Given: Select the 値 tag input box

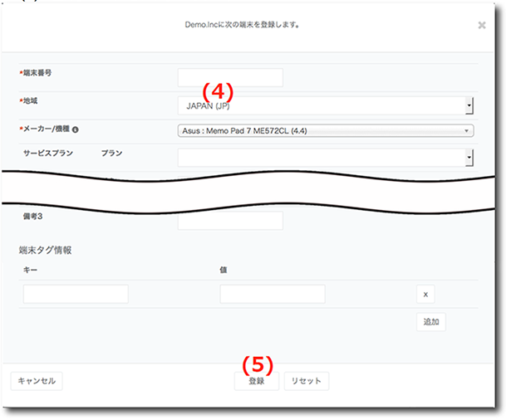Looking at the screenshot, I should click(273, 294).
